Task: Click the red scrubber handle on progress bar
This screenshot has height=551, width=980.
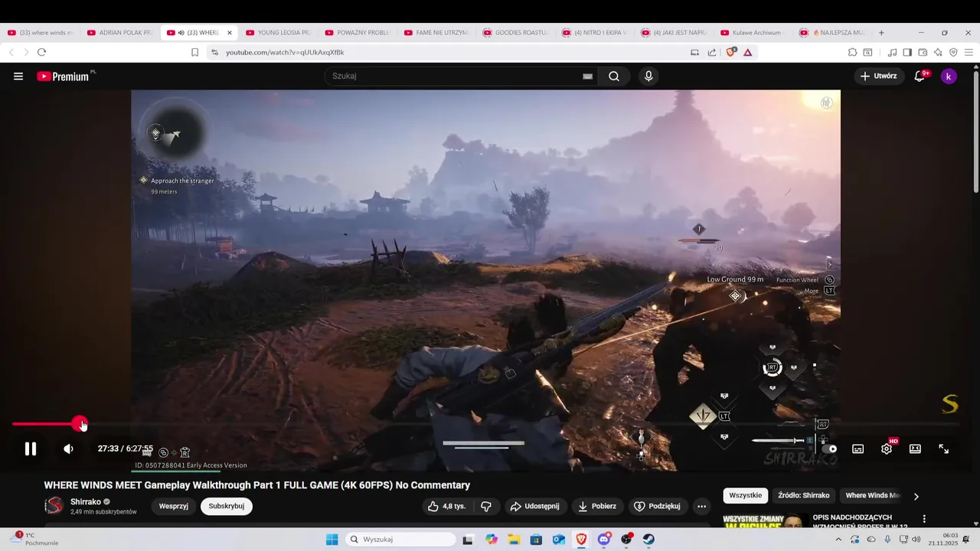Action: click(x=79, y=424)
